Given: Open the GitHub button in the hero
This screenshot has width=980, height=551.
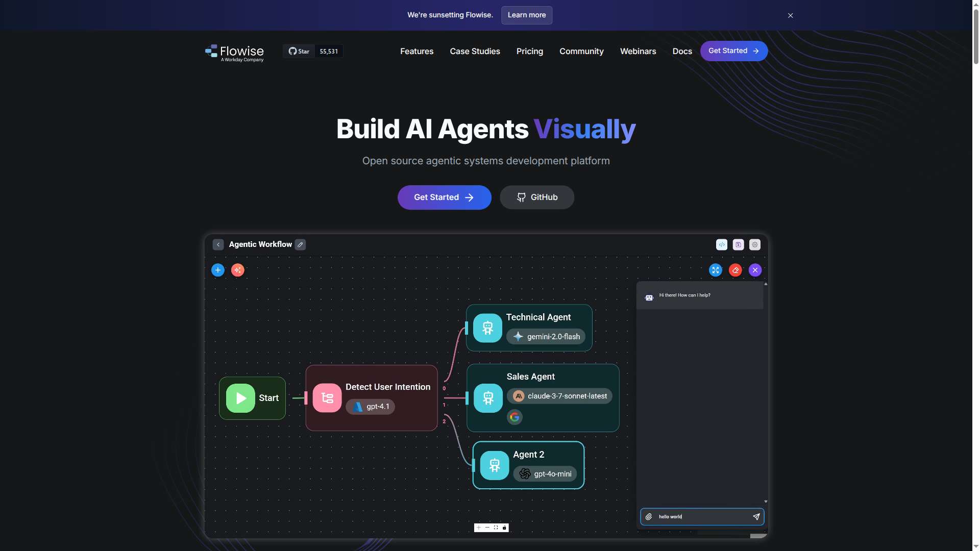Looking at the screenshot, I should point(536,197).
